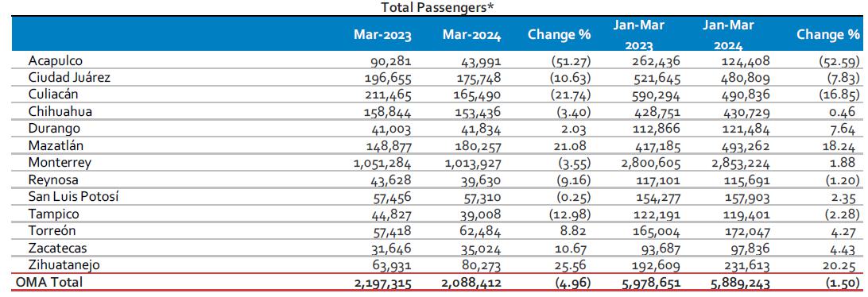Select the Durango row label
This screenshot has width=868, height=297.
tap(54, 129)
